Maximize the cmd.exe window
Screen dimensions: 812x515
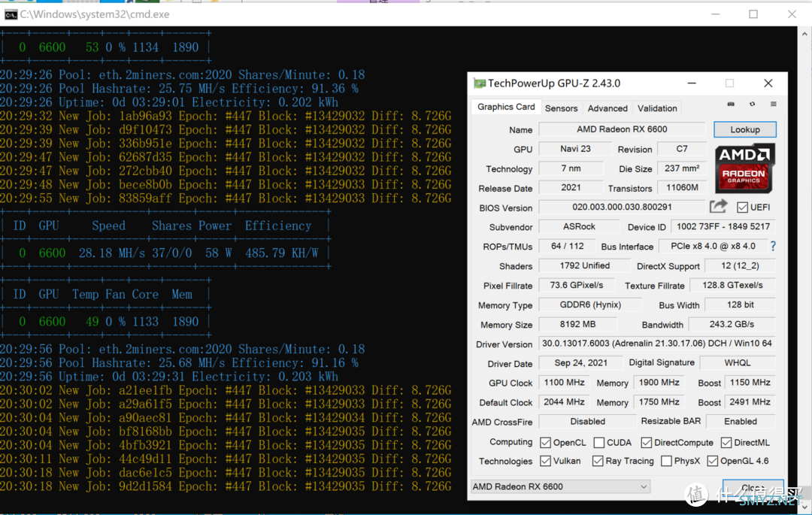pyautogui.click(x=753, y=14)
